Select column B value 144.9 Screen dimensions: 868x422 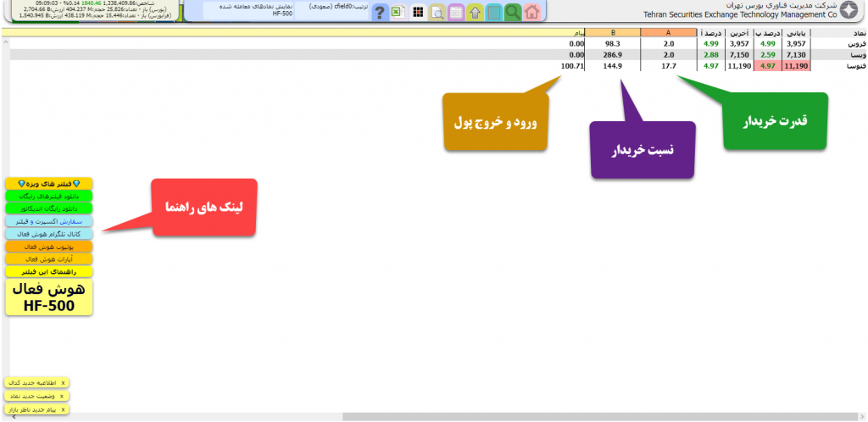[613, 66]
